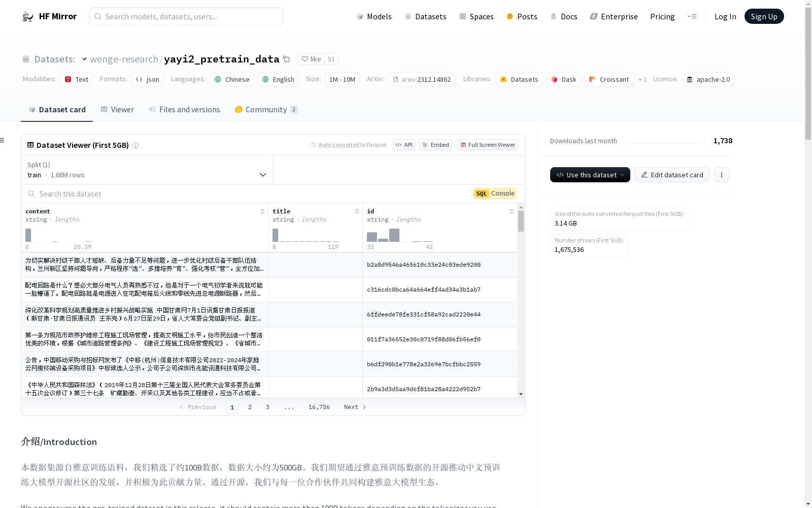Jump to last page 16,756
Screen dimensions: 812x508
319,407
